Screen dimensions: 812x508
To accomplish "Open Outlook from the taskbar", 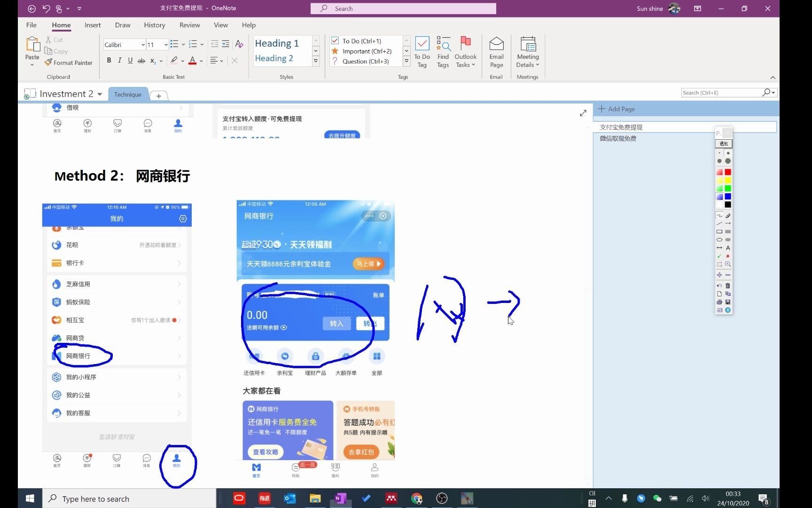I will coord(289,499).
